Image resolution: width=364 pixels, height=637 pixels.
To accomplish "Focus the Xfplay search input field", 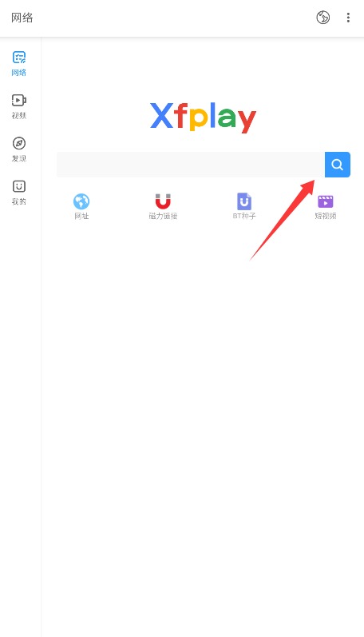I will coord(191,165).
